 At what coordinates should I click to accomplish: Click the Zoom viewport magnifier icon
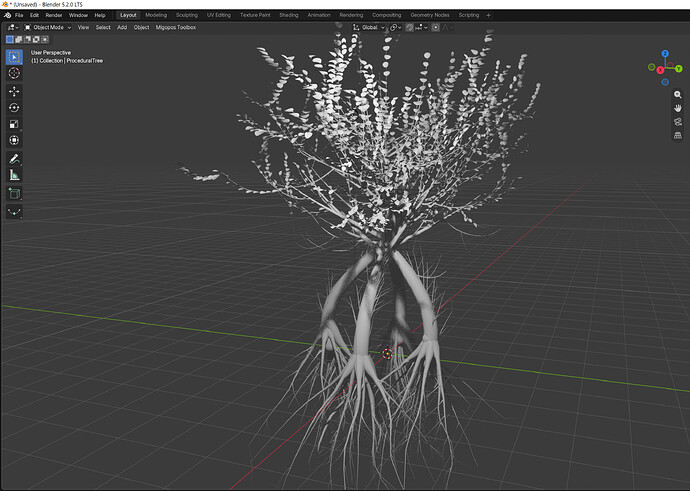coord(678,95)
